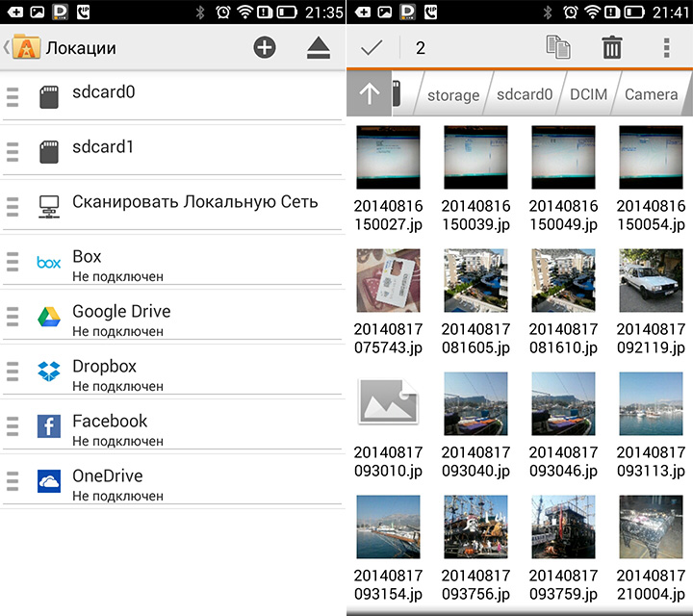This screenshot has width=693, height=616.
Task: Tap the eject icon in Локации header
Action: point(319,48)
